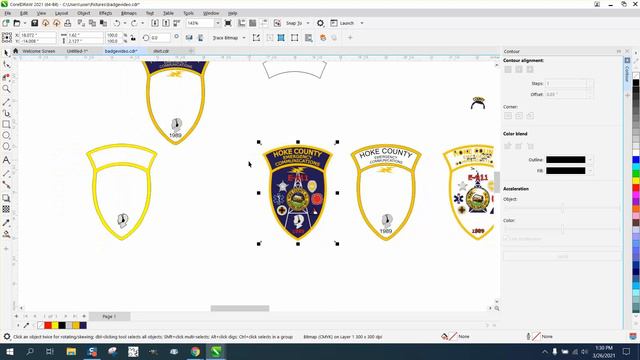Click the new document tab plus button
The height and width of the screenshot is (360, 640).
coord(191,51)
